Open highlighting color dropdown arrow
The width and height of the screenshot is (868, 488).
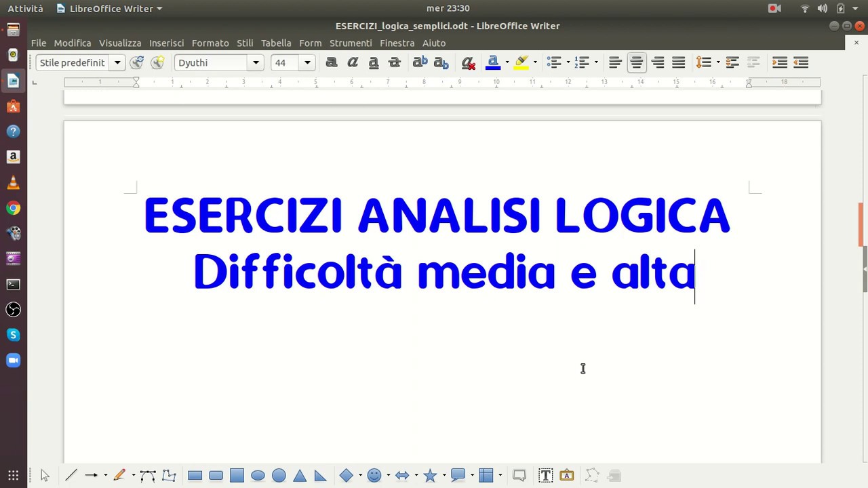(x=535, y=62)
